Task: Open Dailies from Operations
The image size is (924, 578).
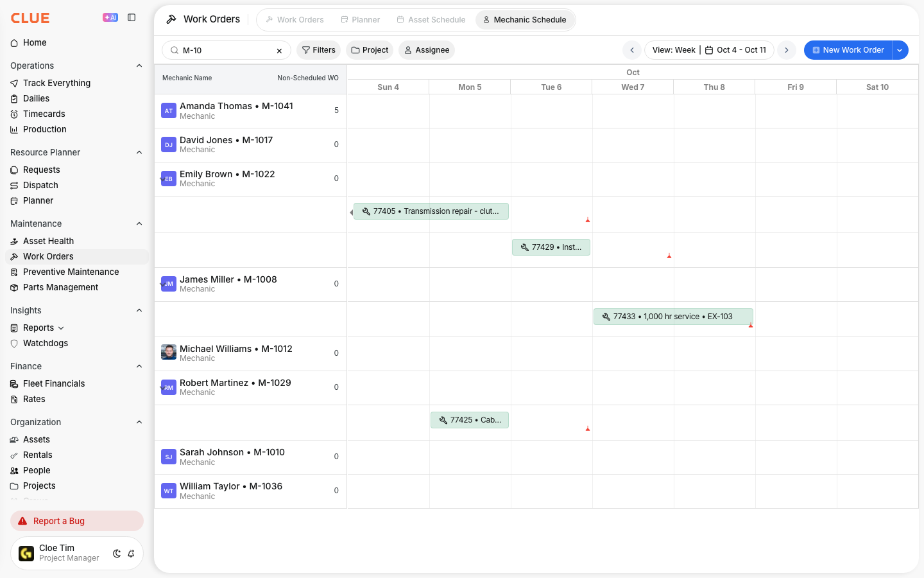Action: tap(36, 98)
